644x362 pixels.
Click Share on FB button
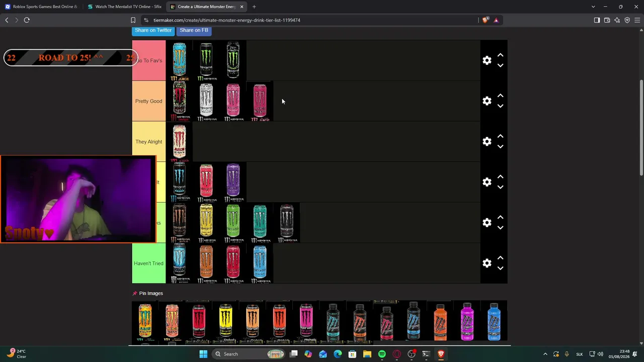[x=194, y=30]
